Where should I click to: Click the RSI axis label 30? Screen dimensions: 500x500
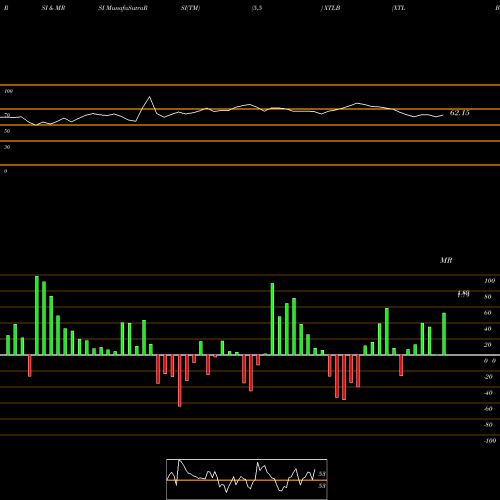pyautogui.click(x=7, y=147)
